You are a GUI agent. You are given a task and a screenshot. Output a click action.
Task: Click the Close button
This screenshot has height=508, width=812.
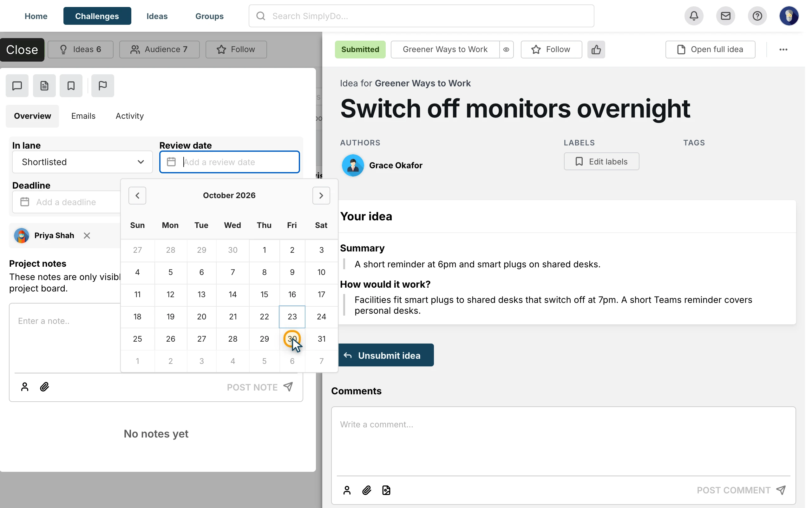point(22,50)
